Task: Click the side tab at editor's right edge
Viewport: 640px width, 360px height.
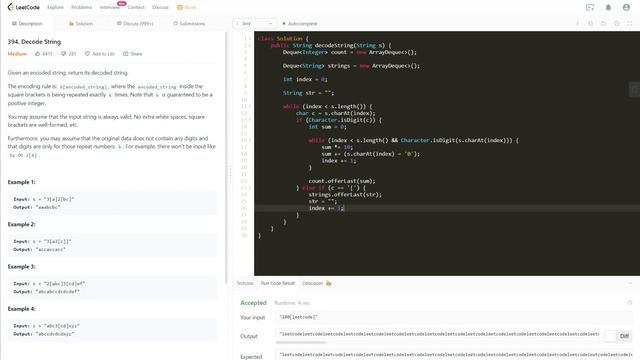Action: 635,90
